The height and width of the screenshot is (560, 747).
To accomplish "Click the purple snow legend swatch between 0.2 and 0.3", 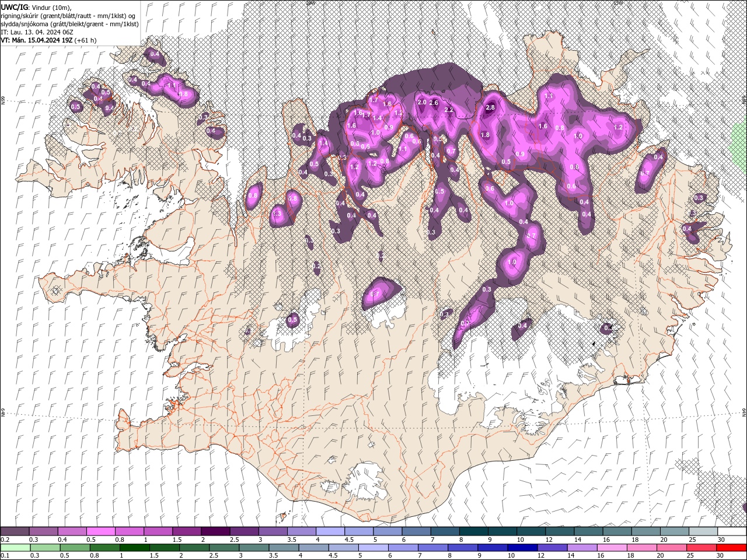I will click(x=15, y=531).
